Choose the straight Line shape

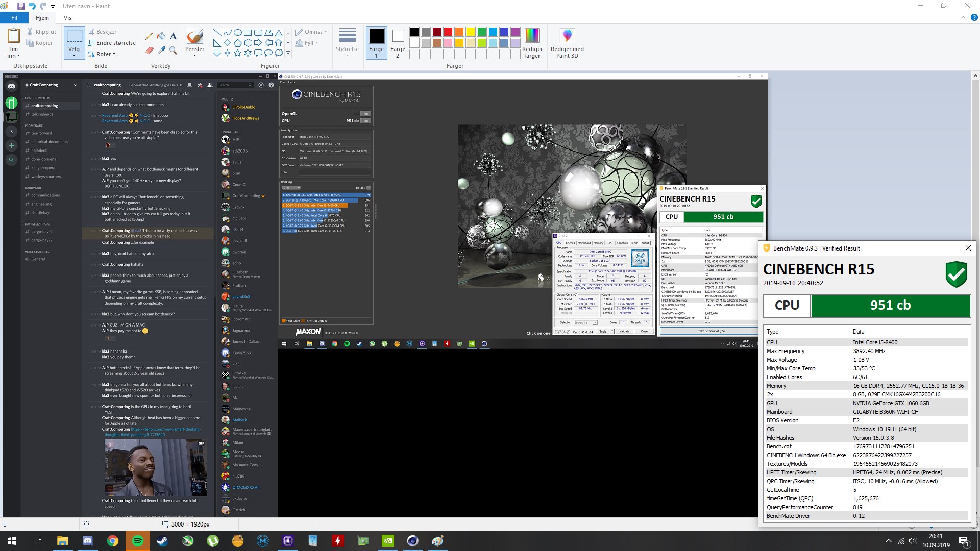point(217,33)
